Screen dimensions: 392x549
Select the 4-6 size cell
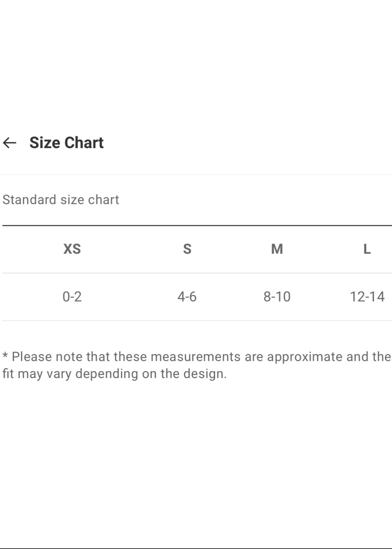(187, 296)
